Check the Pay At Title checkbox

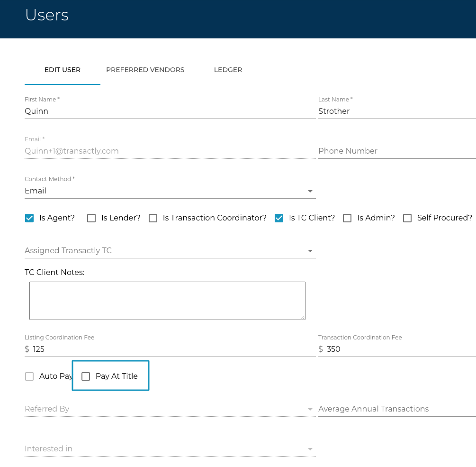pyautogui.click(x=86, y=376)
